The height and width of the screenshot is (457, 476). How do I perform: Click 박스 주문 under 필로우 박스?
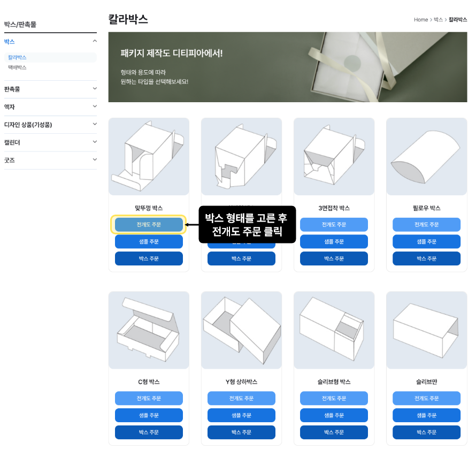tap(426, 258)
